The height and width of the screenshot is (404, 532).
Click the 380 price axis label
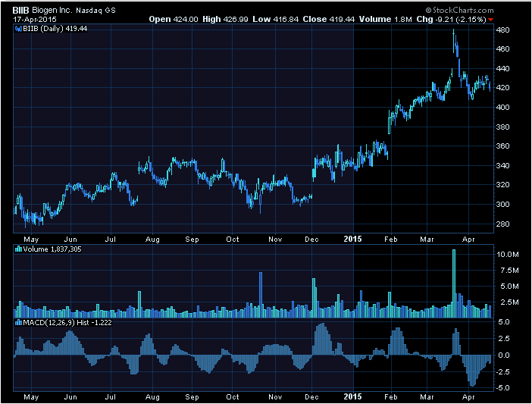(x=502, y=127)
